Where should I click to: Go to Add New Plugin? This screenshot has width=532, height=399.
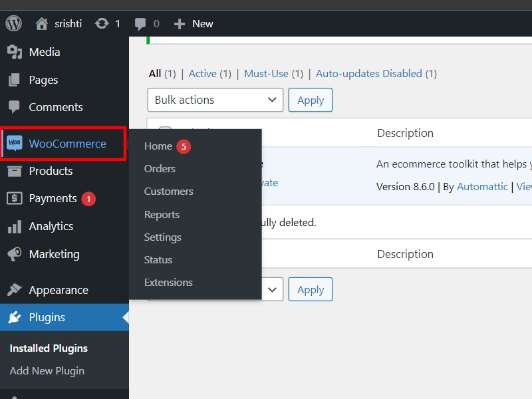pyautogui.click(x=47, y=371)
